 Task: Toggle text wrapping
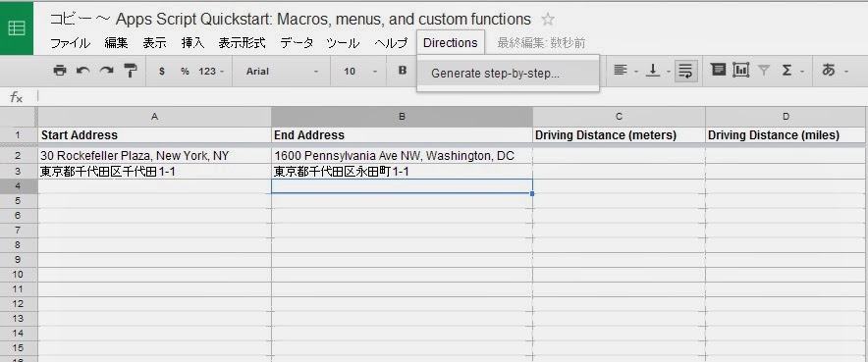[x=685, y=71]
